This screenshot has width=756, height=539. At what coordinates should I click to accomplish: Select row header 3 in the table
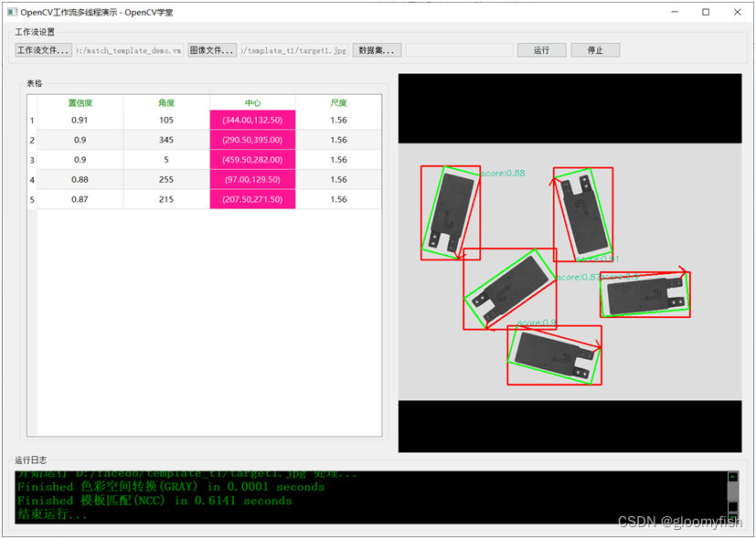point(32,160)
